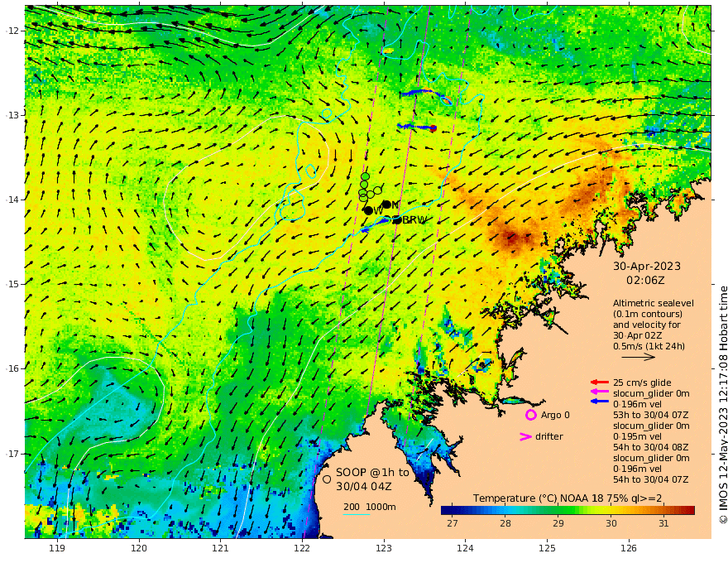Image resolution: width=728 pixels, height=563 pixels.
Task: Click the '30-Apr-2023' date label
Action: (647, 266)
